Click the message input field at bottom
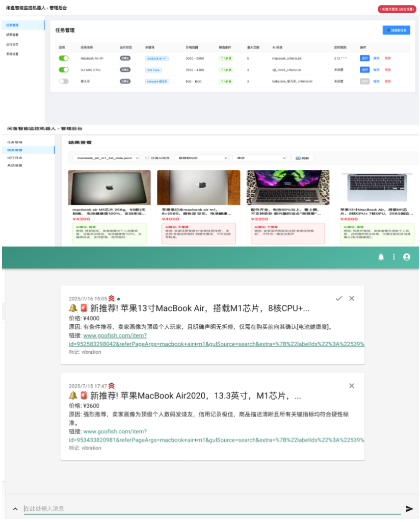Image resolution: width=420 pixels, height=522 pixels. tap(212, 509)
